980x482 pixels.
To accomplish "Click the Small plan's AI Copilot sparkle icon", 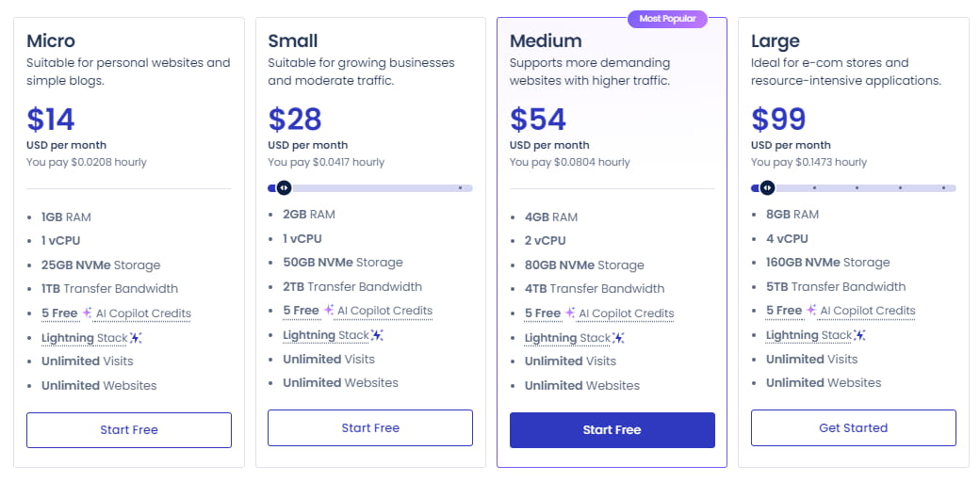I will [x=329, y=311].
